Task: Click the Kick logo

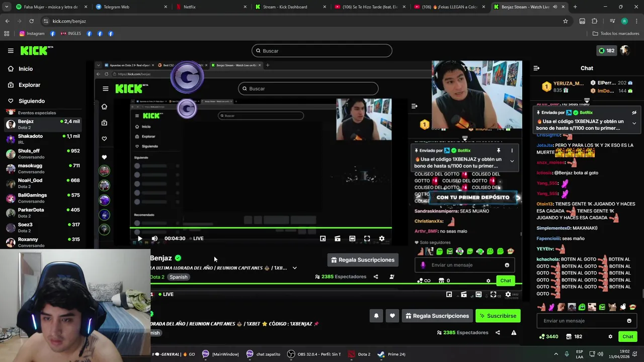Action: coord(37,51)
